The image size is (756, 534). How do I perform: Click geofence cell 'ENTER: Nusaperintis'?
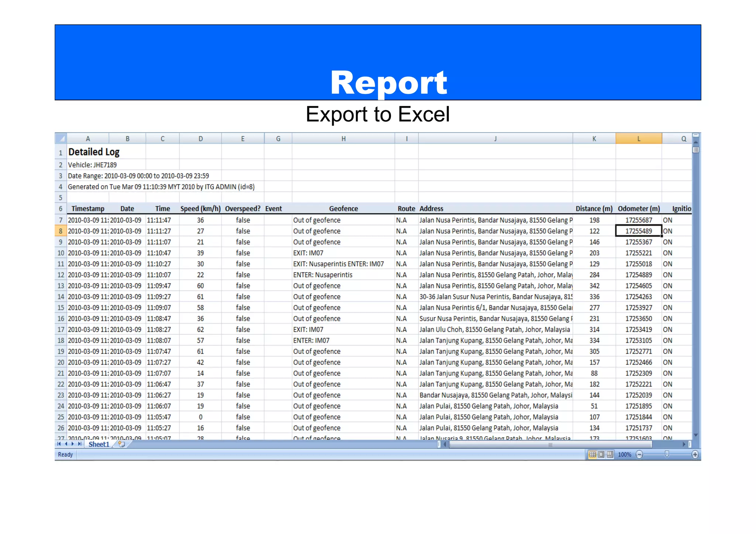[x=343, y=275]
